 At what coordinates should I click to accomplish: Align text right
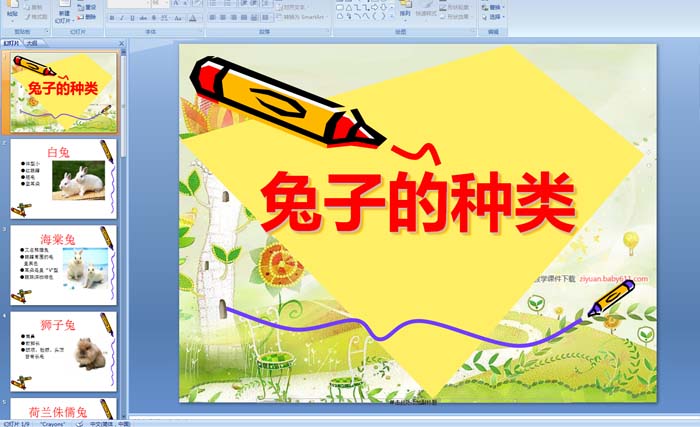click(x=233, y=17)
